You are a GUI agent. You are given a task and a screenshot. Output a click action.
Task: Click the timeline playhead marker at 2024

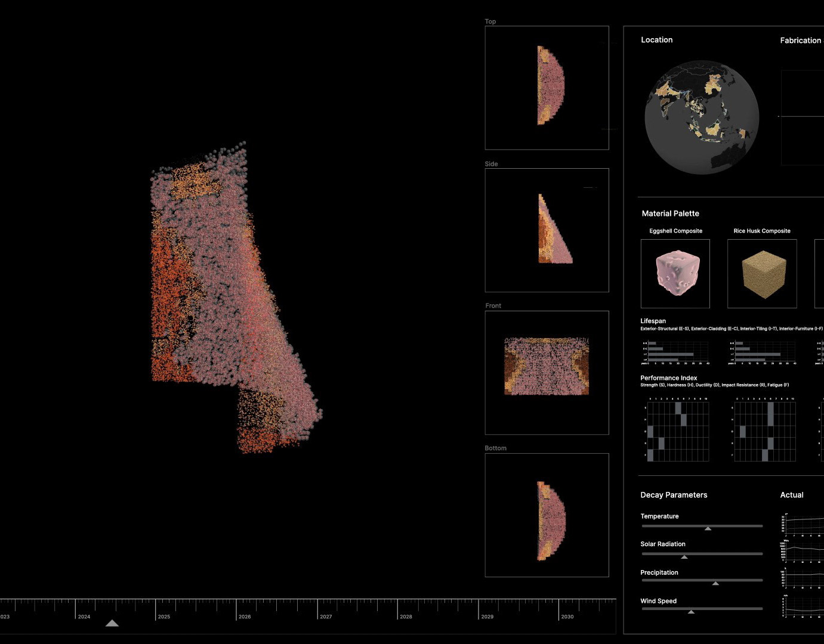112,623
